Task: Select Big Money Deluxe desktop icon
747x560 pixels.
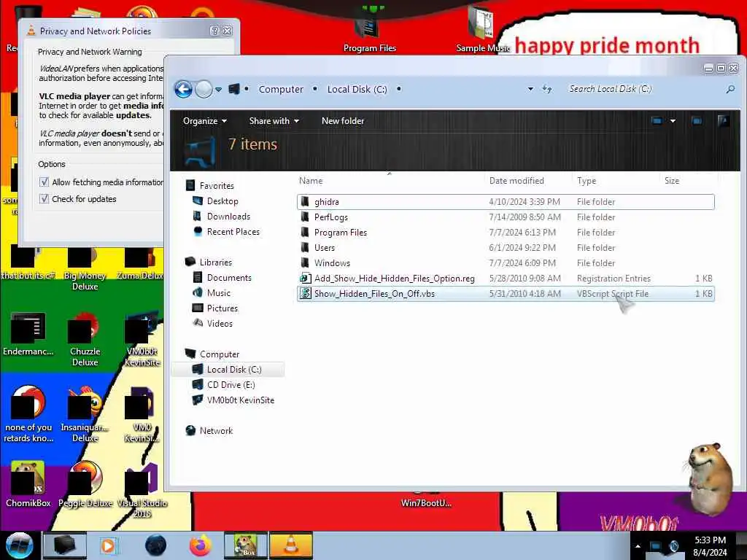Action: pos(85,269)
